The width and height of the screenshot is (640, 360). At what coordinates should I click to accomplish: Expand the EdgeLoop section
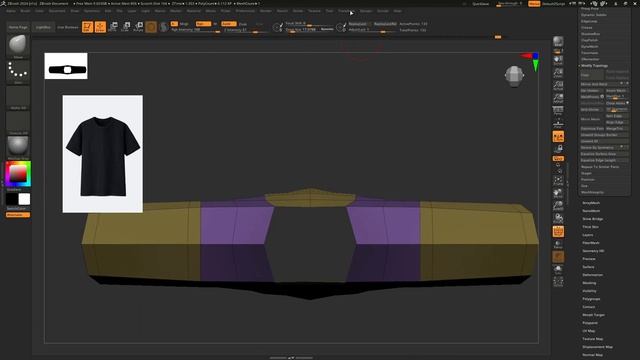pyautogui.click(x=589, y=21)
